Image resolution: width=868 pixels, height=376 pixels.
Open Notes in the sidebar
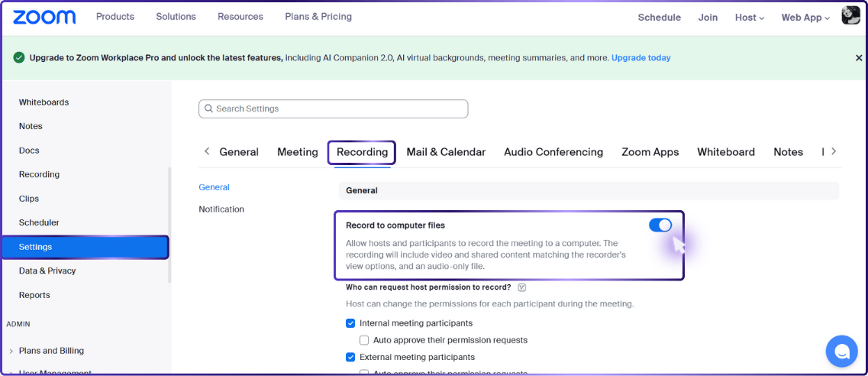click(x=31, y=126)
